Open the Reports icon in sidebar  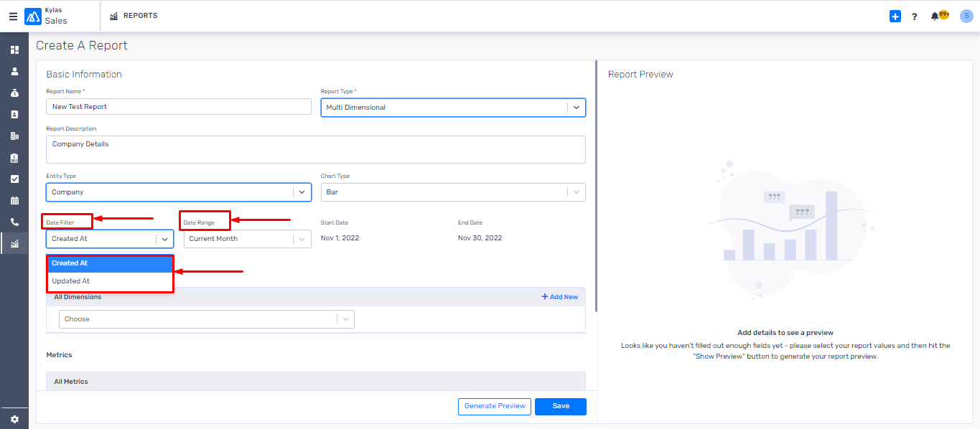[14, 244]
